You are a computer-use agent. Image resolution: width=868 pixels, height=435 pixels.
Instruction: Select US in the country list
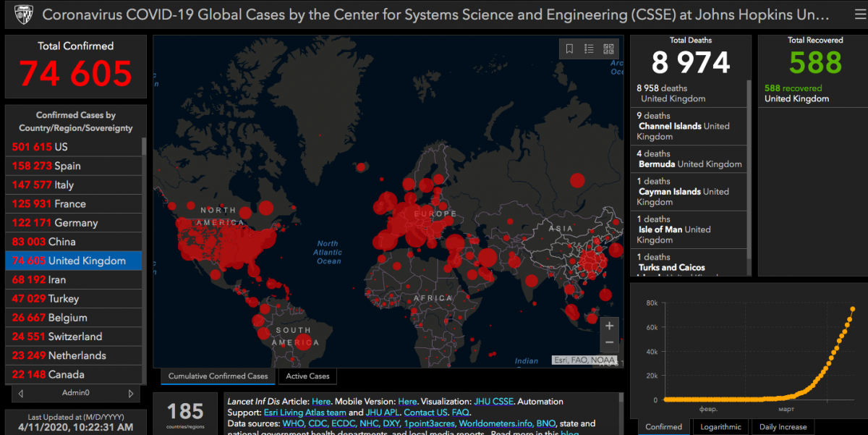(x=74, y=147)
